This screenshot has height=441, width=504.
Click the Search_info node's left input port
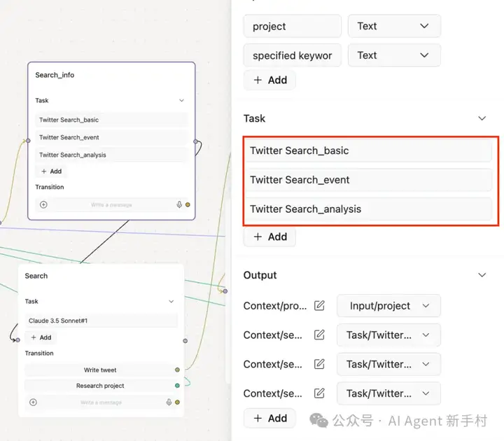click(28, 141)
